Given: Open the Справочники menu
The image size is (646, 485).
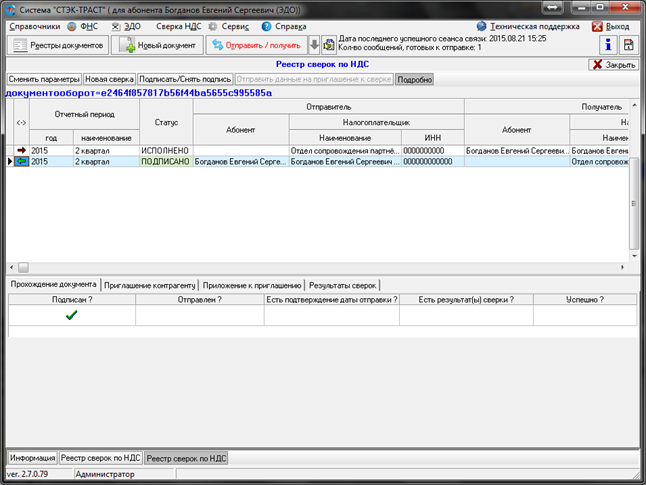Looking at the screenshot, I should (35, 26).
